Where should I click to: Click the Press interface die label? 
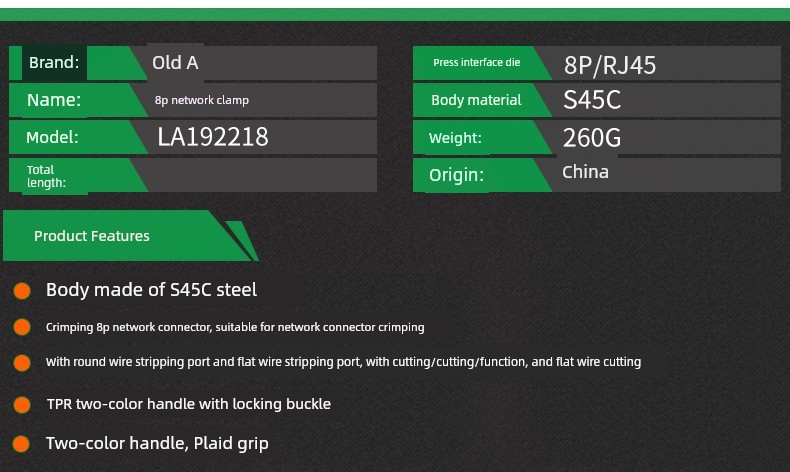coord(477,62)
